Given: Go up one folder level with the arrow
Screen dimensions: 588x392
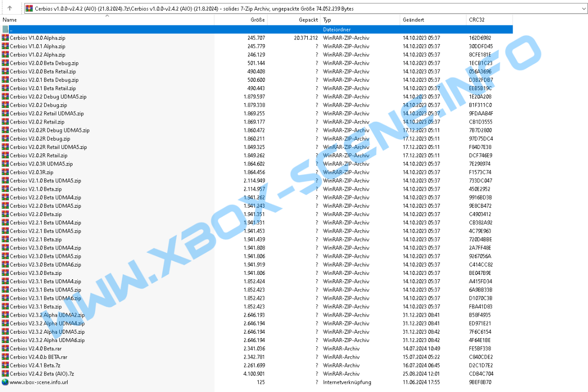Looking at the screenshot, I should [10, 8].
